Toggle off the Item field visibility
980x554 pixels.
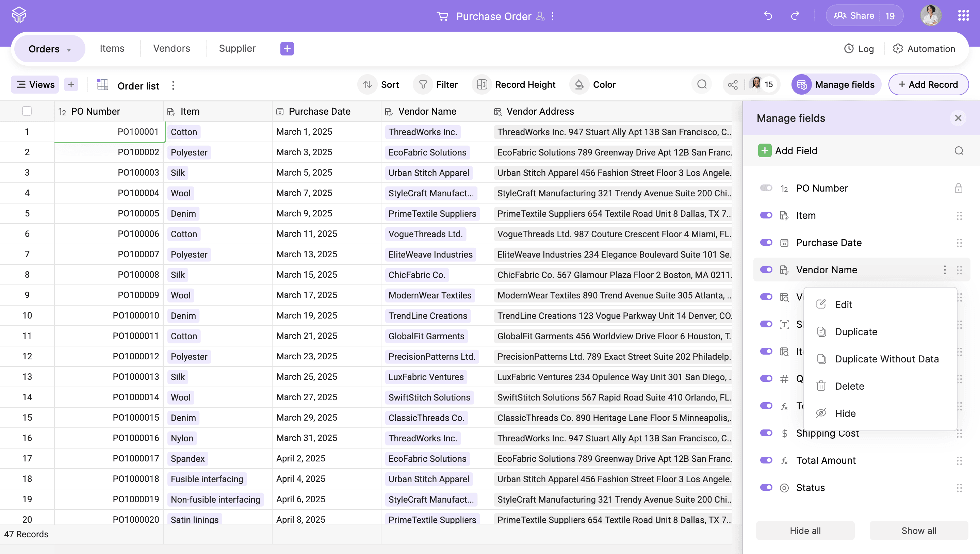coord(766,215)
